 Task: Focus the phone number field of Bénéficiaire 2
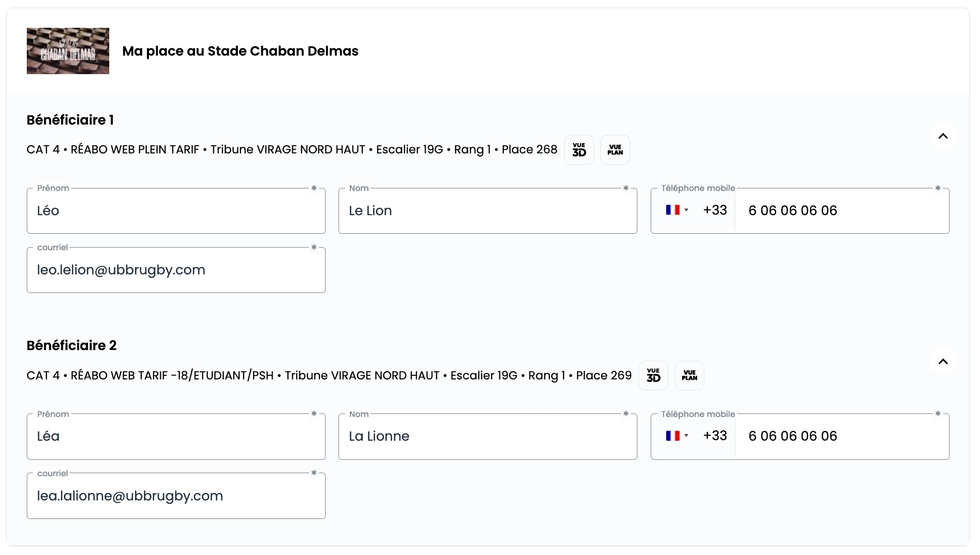842,436
